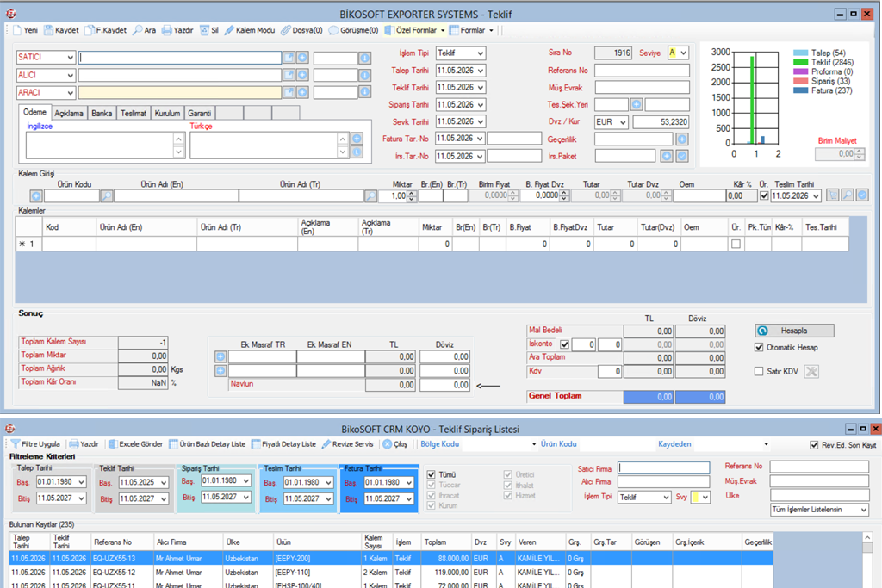Click Yazdır in Teklif Sipariş Listesi window

pyautogui.click(x=84, y=444)
